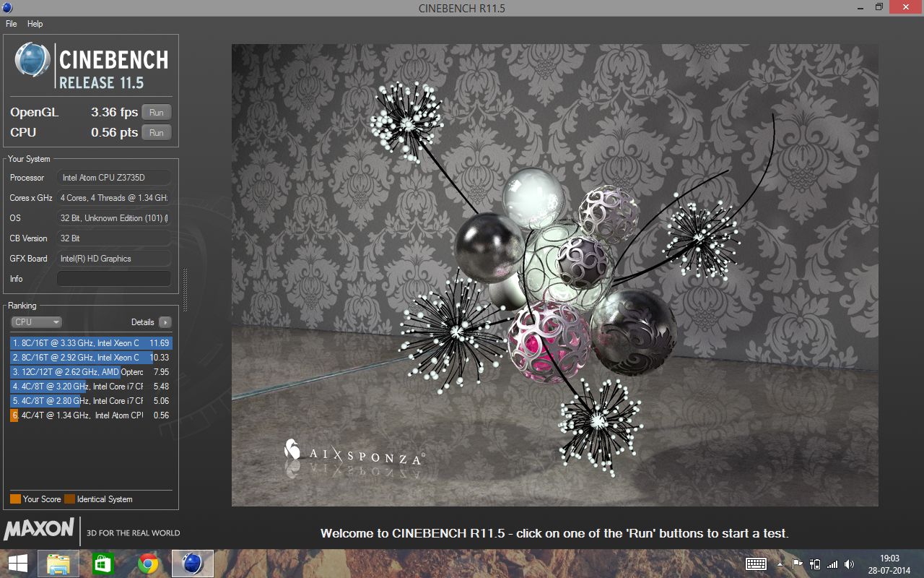Select ranking row 3 AMD Opteron 7.95

click(x=91, y=372)
